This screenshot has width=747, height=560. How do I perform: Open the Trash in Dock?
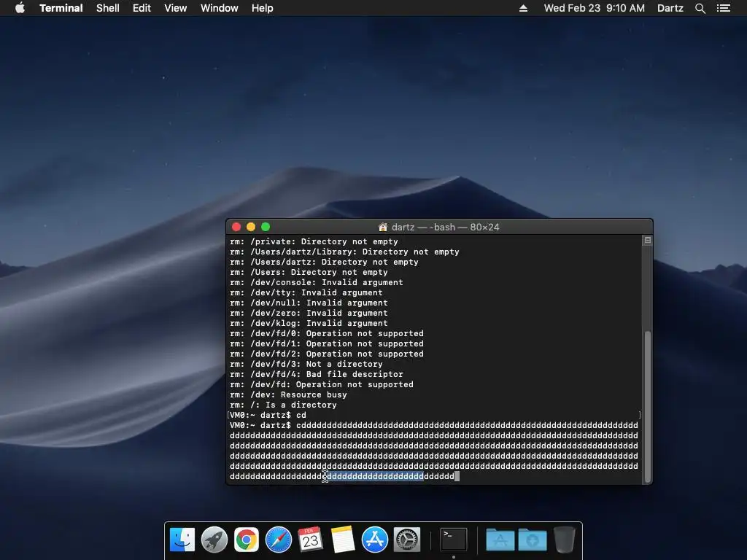(x=565, y=540)
